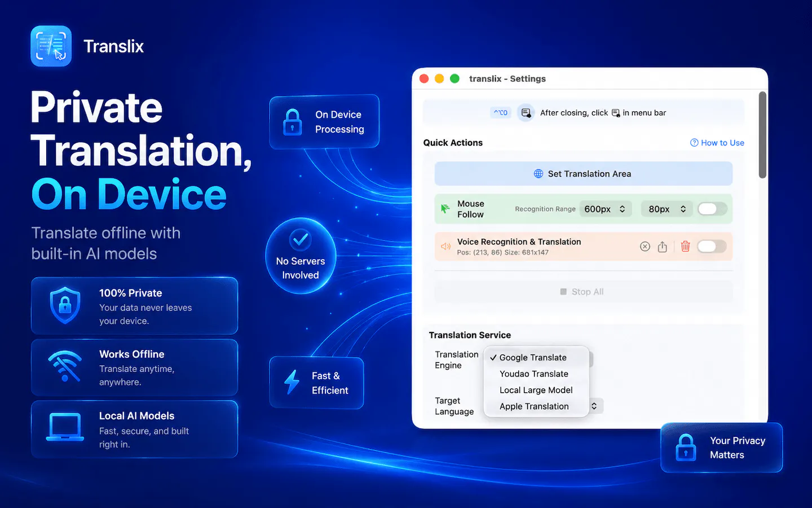Switch the engine to Apple Translation
Viewport: 812px width, 508px height.
click(x=536, y=406)
